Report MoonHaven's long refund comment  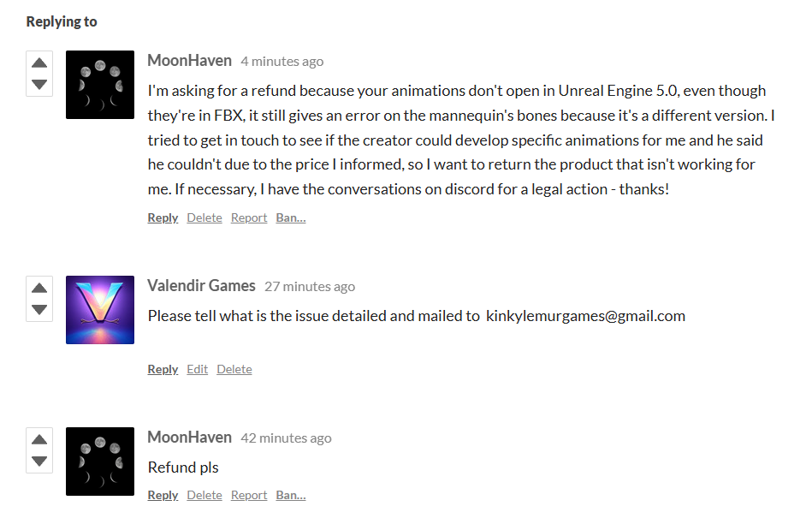coord(249,217)
